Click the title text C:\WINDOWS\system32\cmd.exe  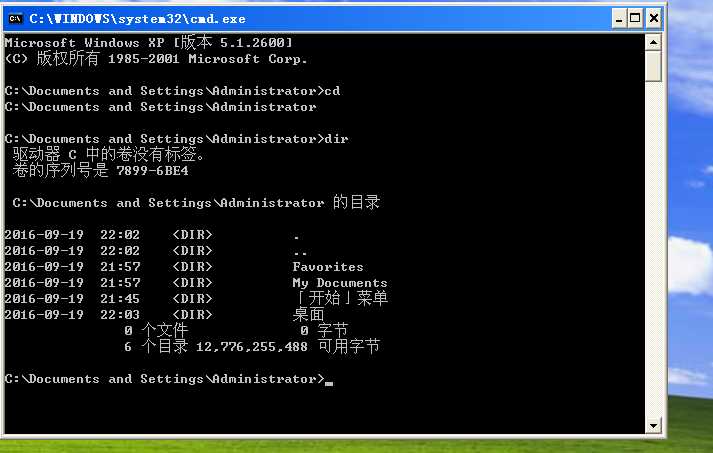coord(137,19)
